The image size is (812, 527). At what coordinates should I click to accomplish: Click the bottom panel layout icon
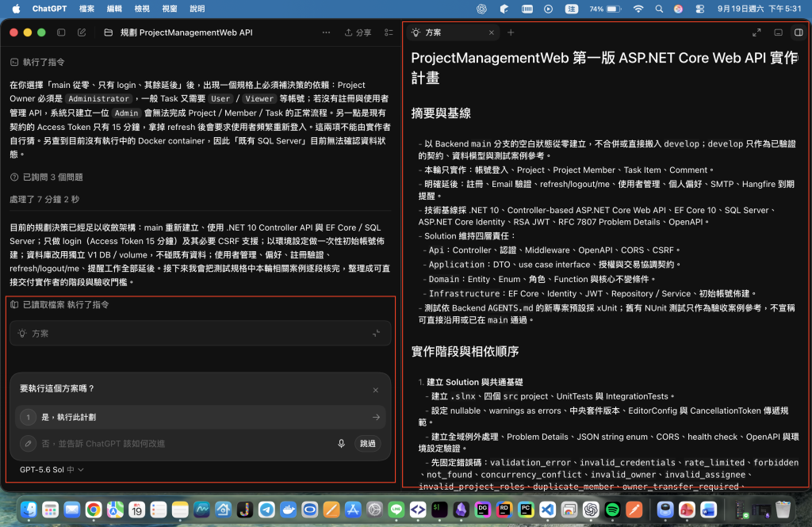[778, 32]
